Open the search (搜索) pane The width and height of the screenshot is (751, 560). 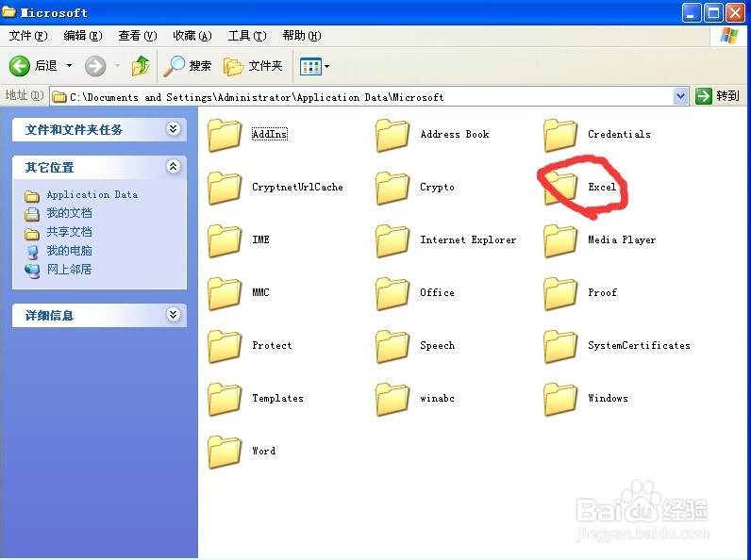click(187, 66)
